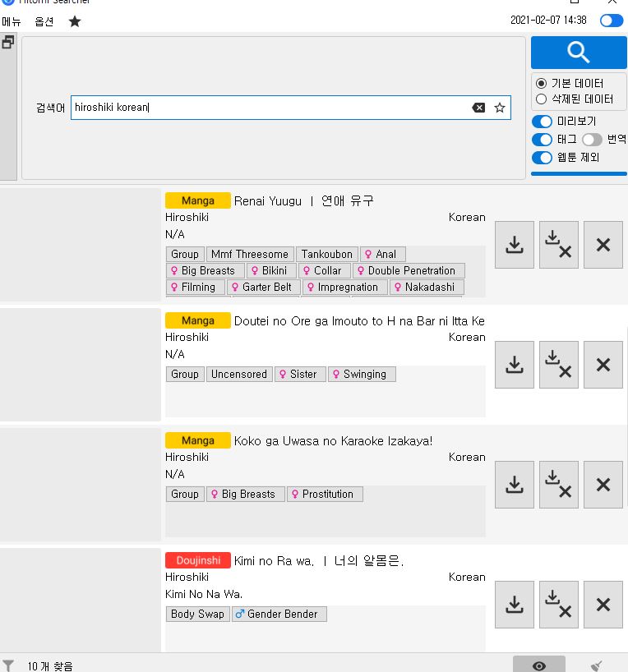Remove the Kimi no Ra wa entry with X

[x=603, y=605]
